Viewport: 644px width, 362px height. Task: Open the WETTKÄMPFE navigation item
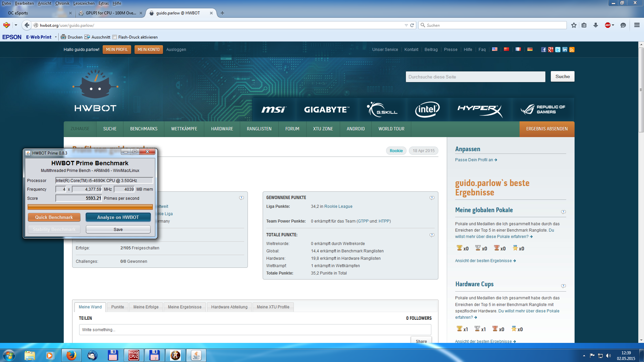184,129
